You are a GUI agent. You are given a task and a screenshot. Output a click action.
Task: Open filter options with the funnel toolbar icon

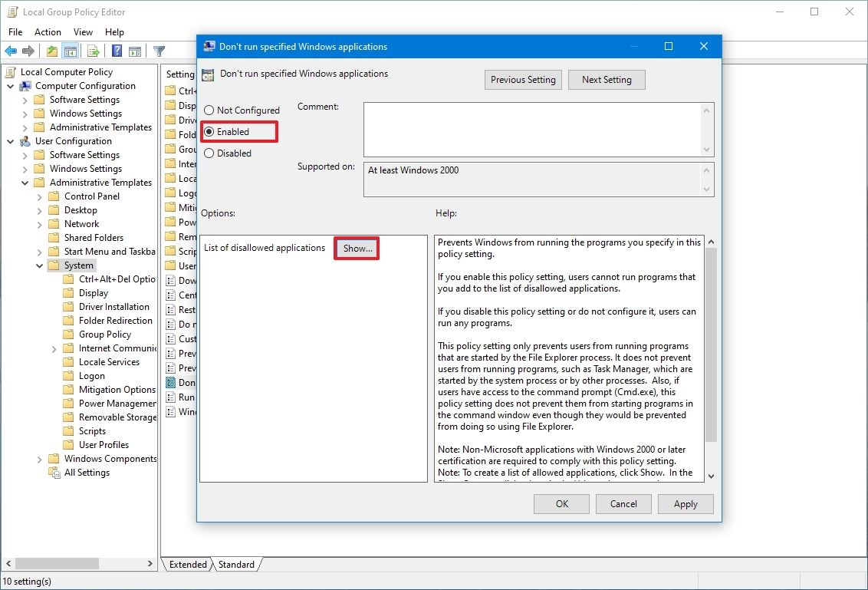(x=159, y=51)
